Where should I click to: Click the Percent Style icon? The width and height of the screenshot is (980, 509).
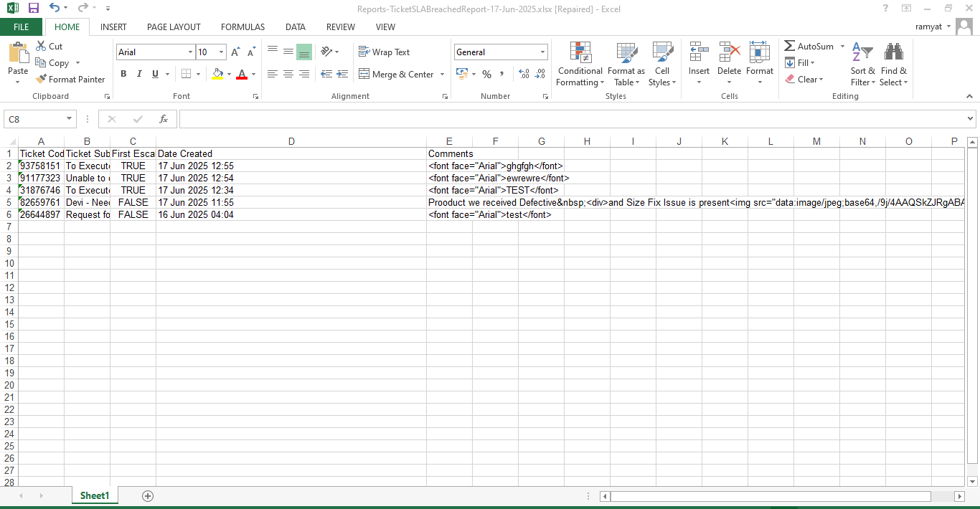(x=486, y=75)
